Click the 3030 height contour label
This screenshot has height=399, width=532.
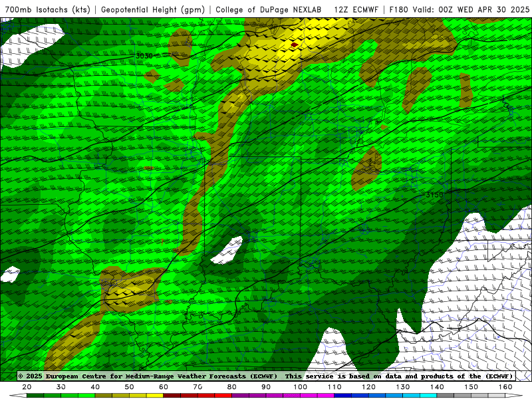144,56
